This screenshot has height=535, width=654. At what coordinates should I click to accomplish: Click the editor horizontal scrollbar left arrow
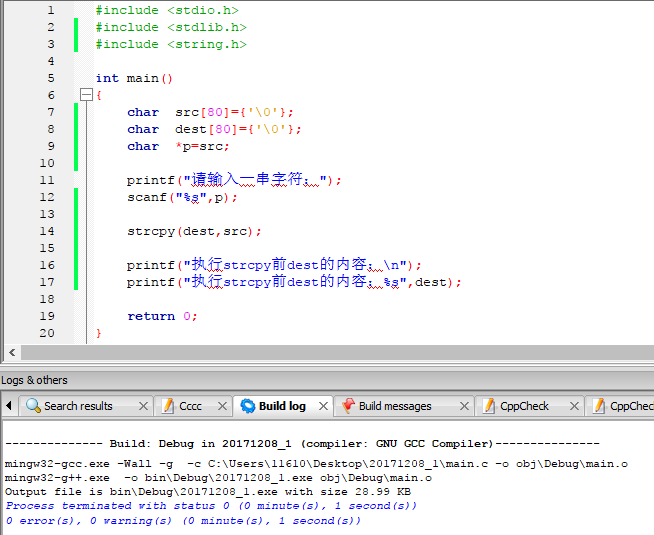[x=13, y=352]
